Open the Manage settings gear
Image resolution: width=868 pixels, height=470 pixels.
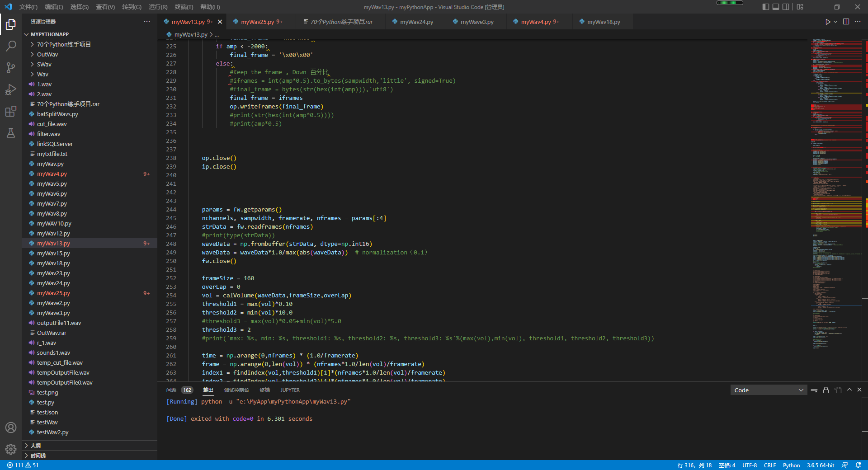pyautogui.click(x=11, y=449)
